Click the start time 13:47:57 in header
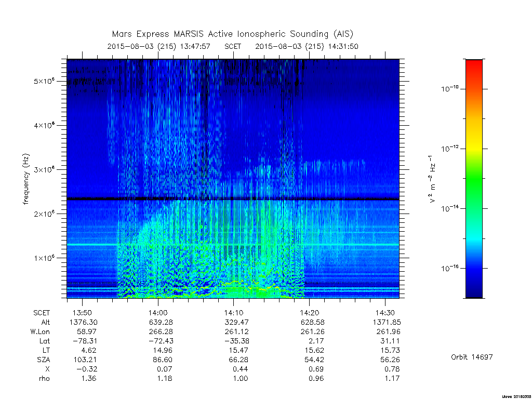This screenshot has width=532, height=399. 195,46
